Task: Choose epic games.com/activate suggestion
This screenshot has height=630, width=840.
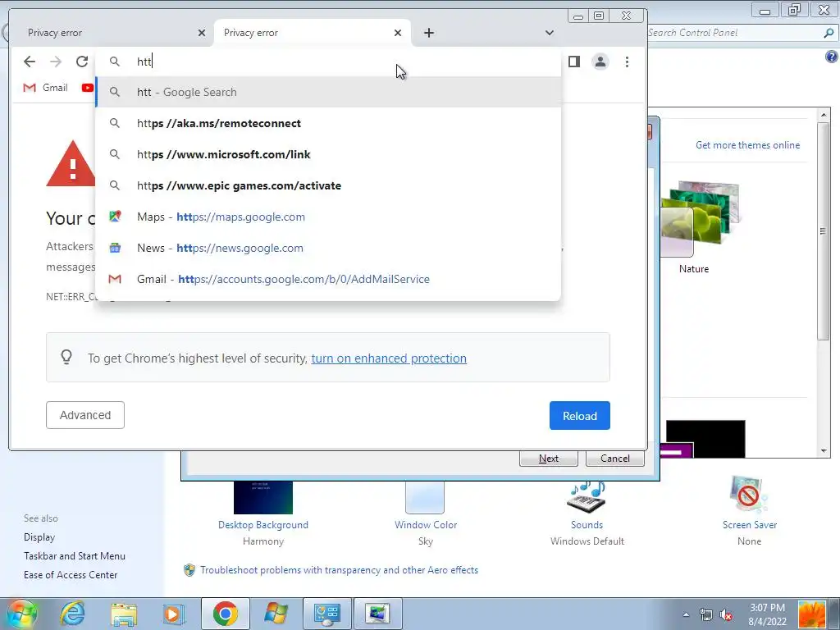Action: [328, 185]
